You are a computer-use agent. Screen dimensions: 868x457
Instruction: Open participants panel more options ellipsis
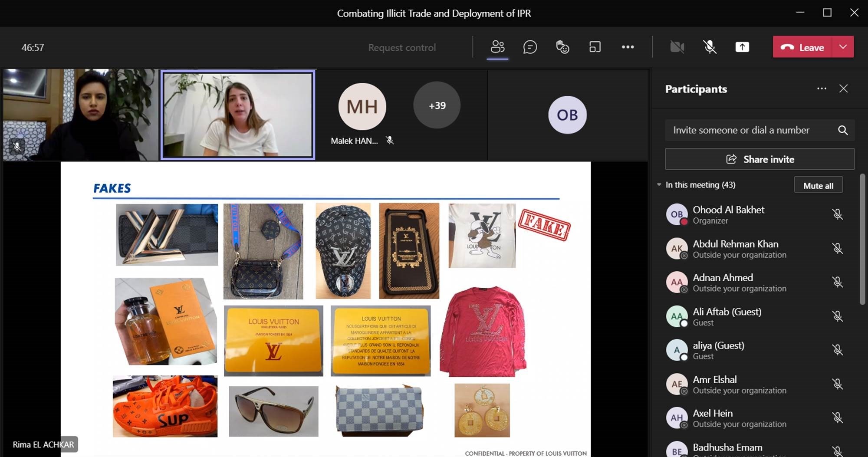coord(822,89)
